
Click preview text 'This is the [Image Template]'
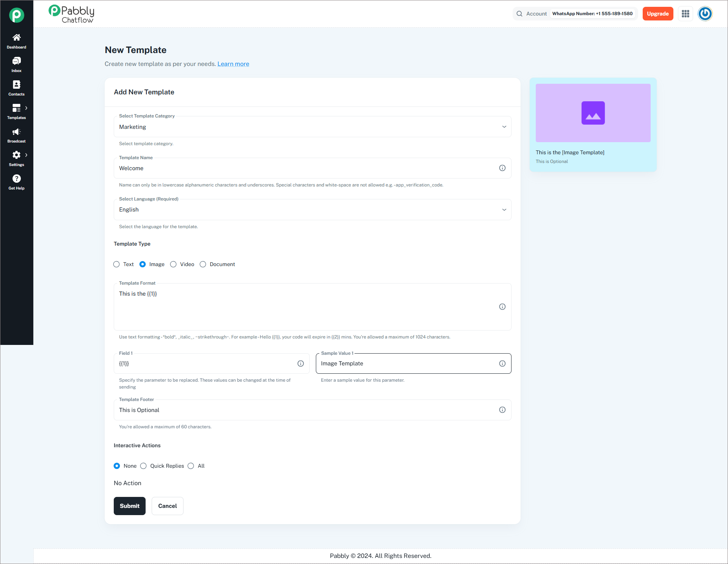[570, 152]
